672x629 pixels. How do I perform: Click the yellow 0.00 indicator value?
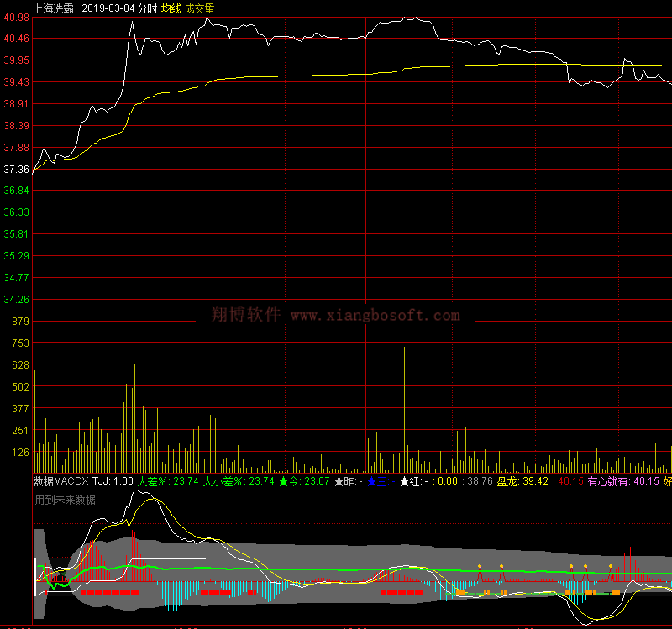448,481
